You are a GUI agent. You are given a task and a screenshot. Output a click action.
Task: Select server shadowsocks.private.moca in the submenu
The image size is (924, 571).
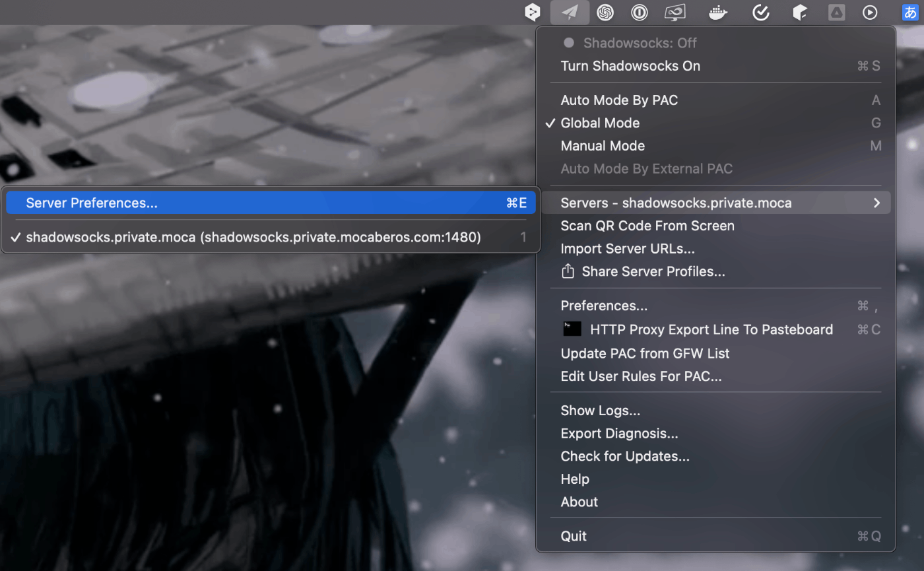point(271,237)
